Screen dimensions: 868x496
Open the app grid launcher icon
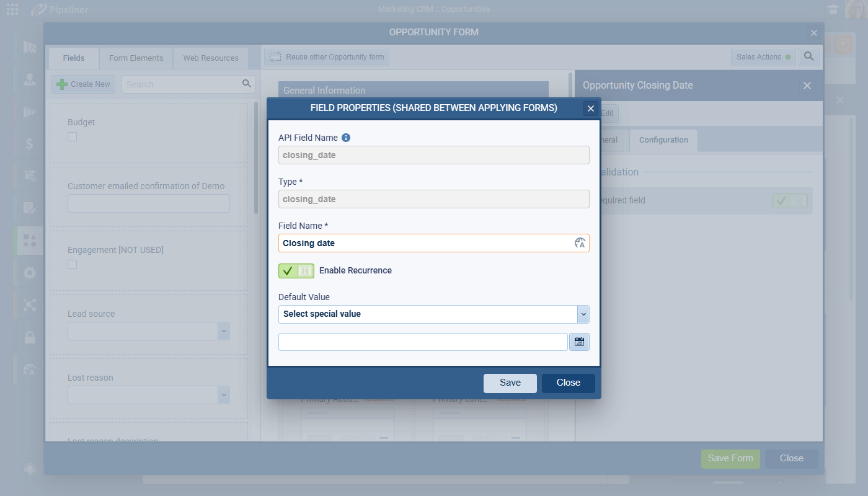(12, 9)
